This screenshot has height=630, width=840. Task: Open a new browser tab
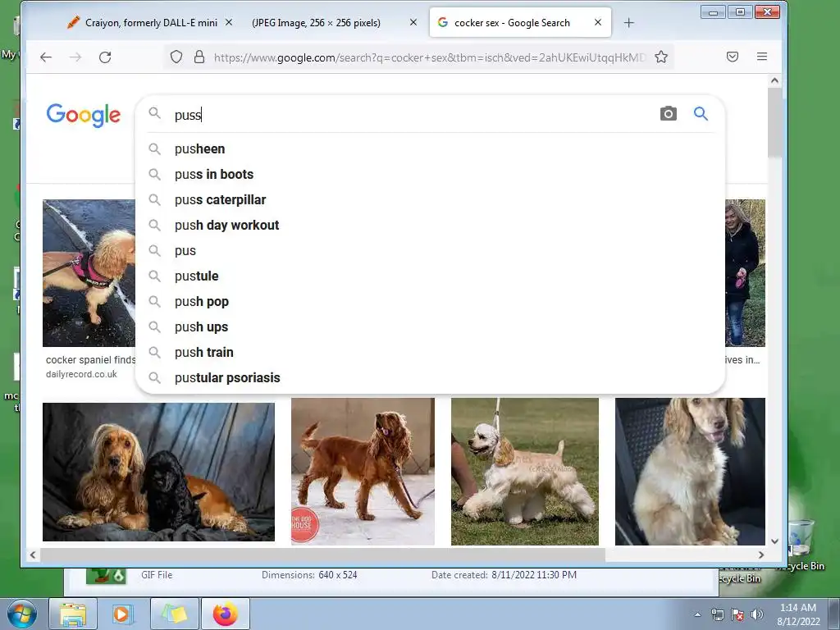(629, 23)
